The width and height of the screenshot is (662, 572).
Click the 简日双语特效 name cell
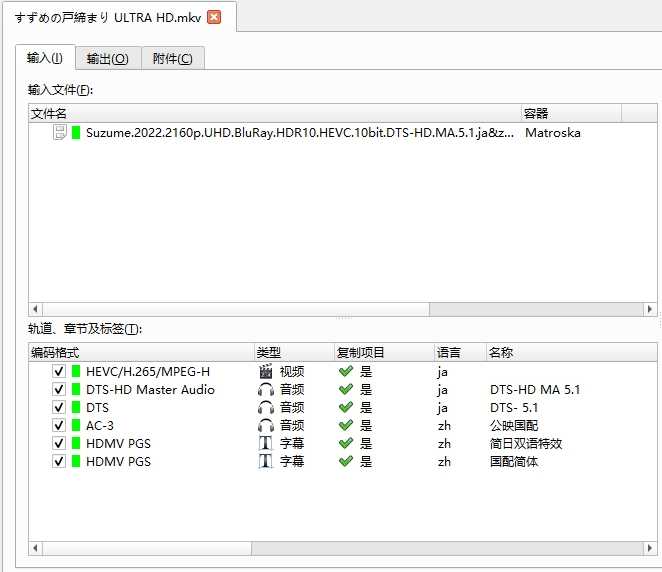[526, 443]
